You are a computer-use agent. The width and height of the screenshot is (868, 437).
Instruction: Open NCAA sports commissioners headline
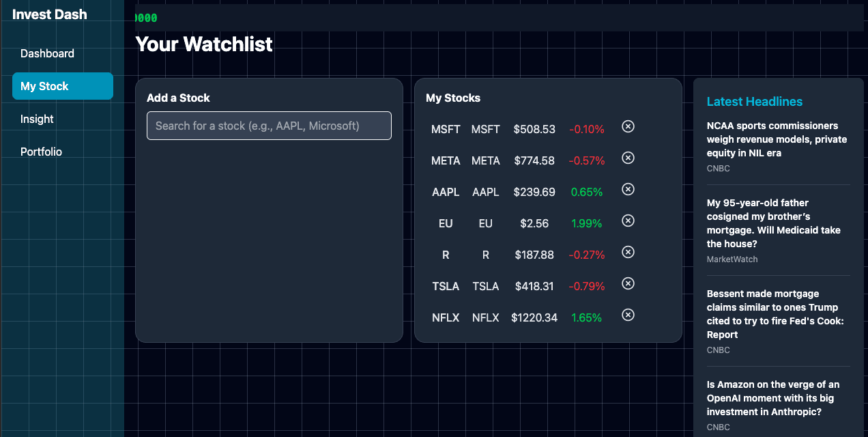coord(777,139)
